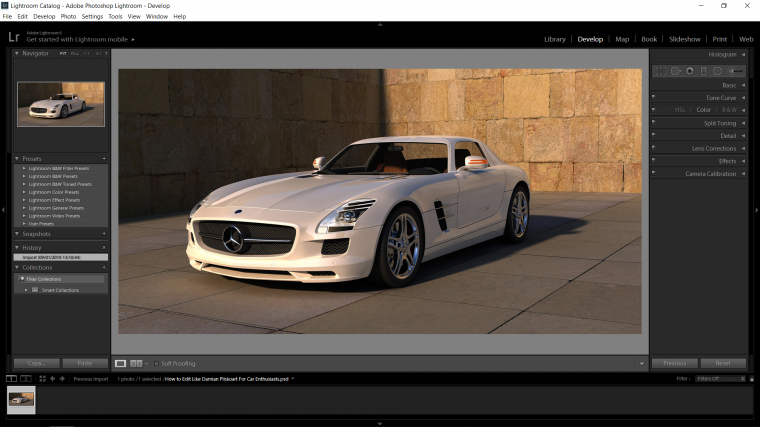The width and height of the screenshot is (760, 427).
Task: Open Grid view from filmstrip icon
Action: (42, 379)
